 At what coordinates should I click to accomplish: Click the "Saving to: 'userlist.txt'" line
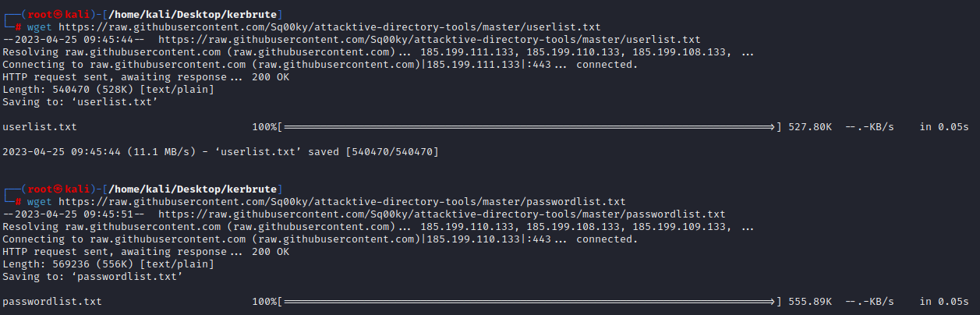[x=80, y=101]
